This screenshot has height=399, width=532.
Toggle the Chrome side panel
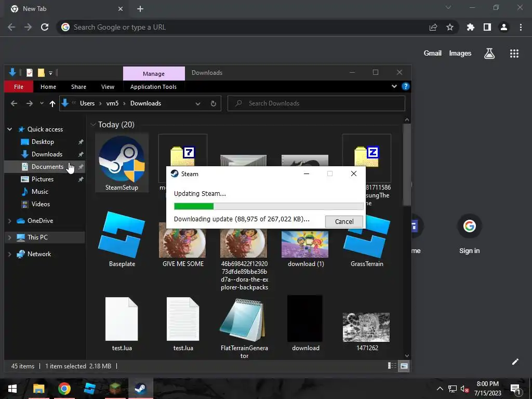tap(487, 27)
